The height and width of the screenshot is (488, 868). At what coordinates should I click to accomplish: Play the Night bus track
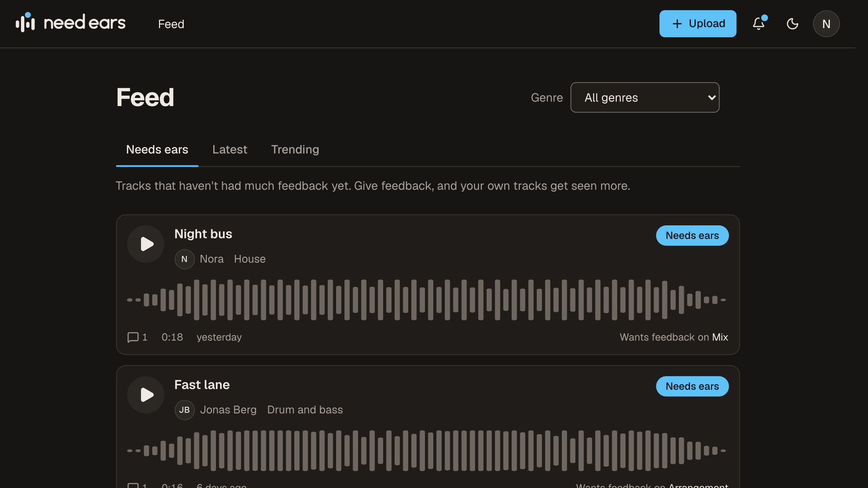coord(146,244)
